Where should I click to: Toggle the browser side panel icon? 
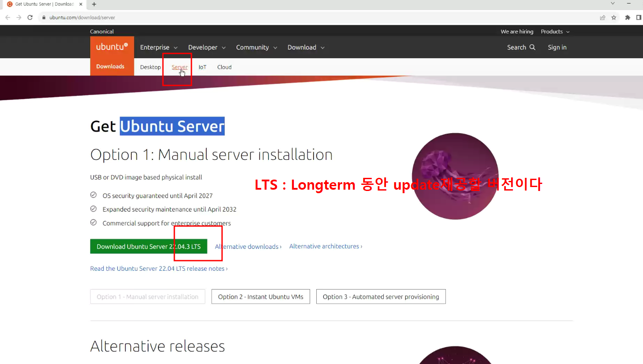(x=639, y=18)
